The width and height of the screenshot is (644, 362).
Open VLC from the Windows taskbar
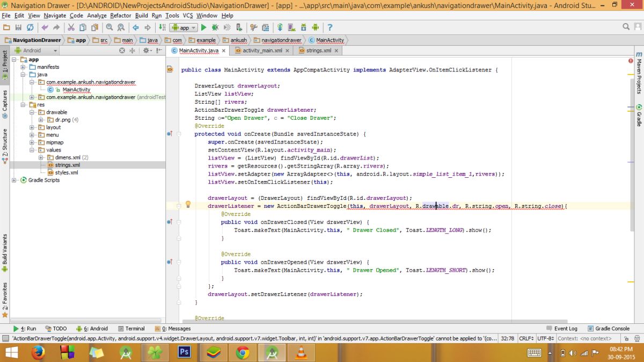301,352
